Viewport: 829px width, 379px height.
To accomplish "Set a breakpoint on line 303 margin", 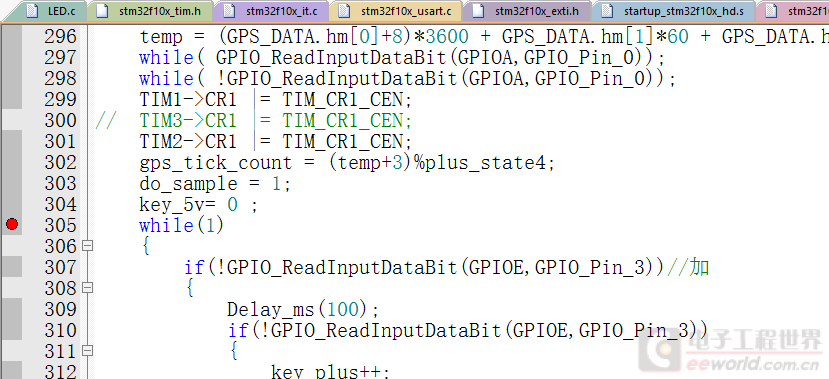I will pos(12,183).
